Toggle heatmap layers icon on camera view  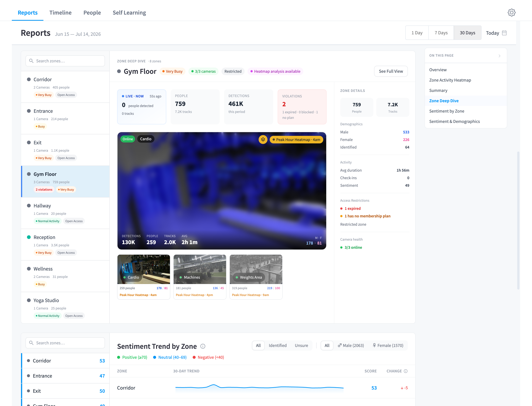point(263,140)
